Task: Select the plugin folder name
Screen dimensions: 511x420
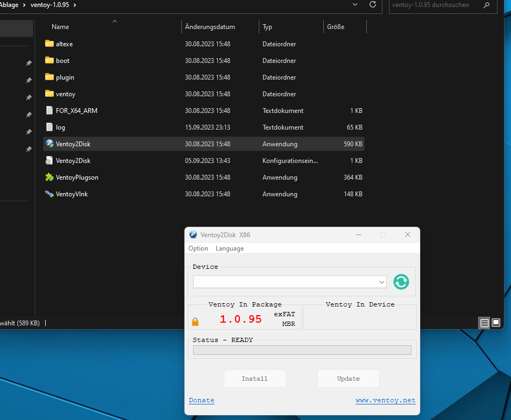Action: 65,77
